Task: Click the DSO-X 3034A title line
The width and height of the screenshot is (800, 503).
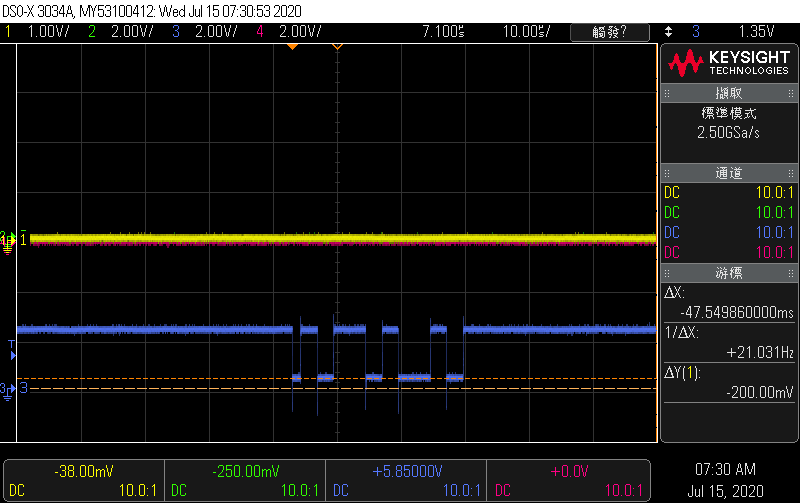Action: pos(152,11)
